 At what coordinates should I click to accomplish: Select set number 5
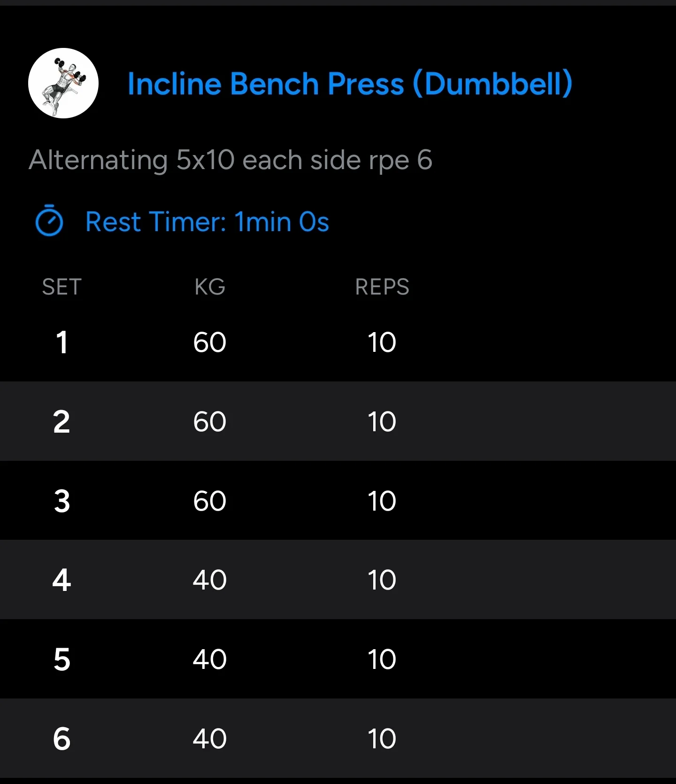[x=61, y=659]
